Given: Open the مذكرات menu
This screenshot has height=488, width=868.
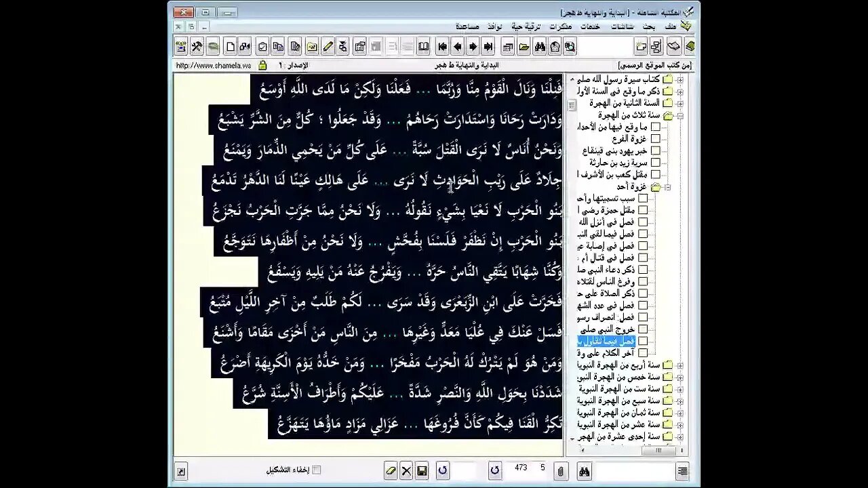Looking at the screenshot, I should pos(561,26).
